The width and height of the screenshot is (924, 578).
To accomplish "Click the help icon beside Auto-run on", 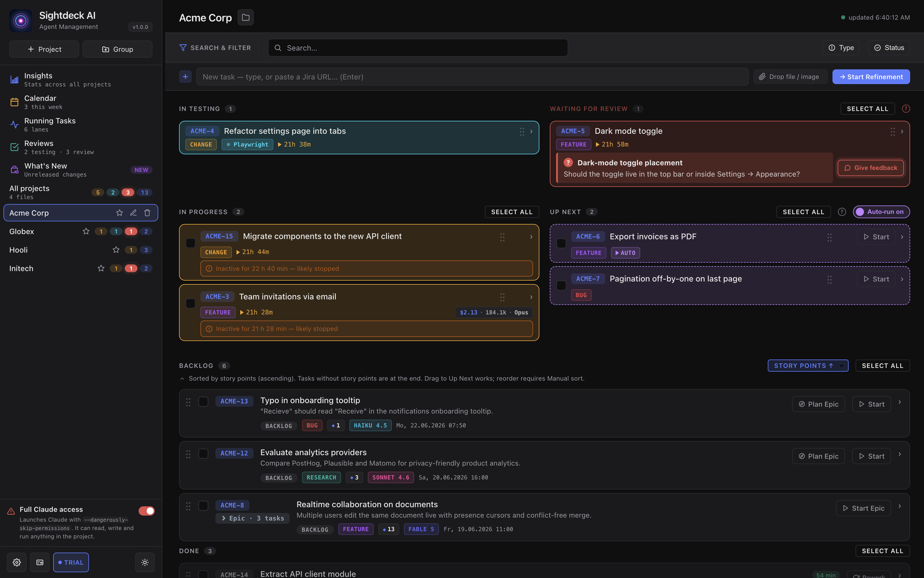I will pyautogui.click(x=842, y=212).
